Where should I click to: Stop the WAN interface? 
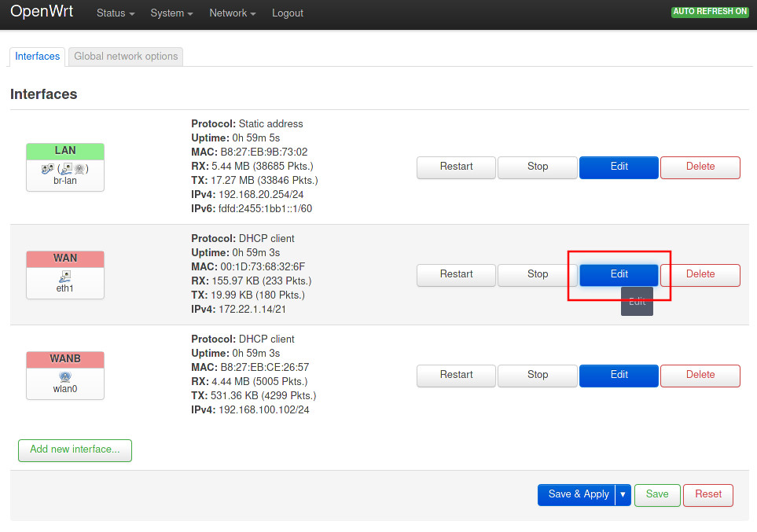click(x=538, y=275)
